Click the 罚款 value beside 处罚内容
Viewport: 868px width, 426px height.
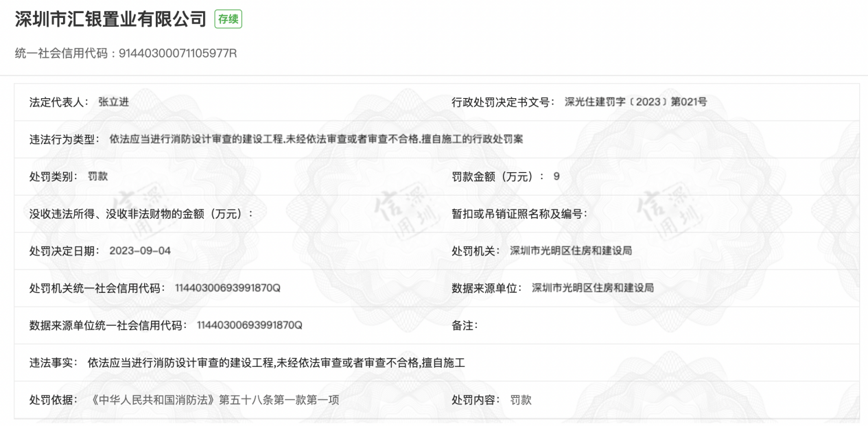(521, 399)
